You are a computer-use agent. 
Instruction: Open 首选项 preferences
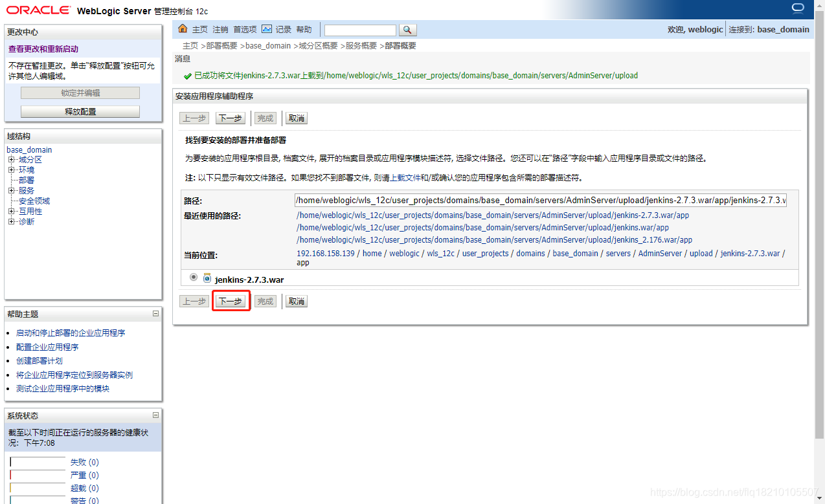pos(245,30)
